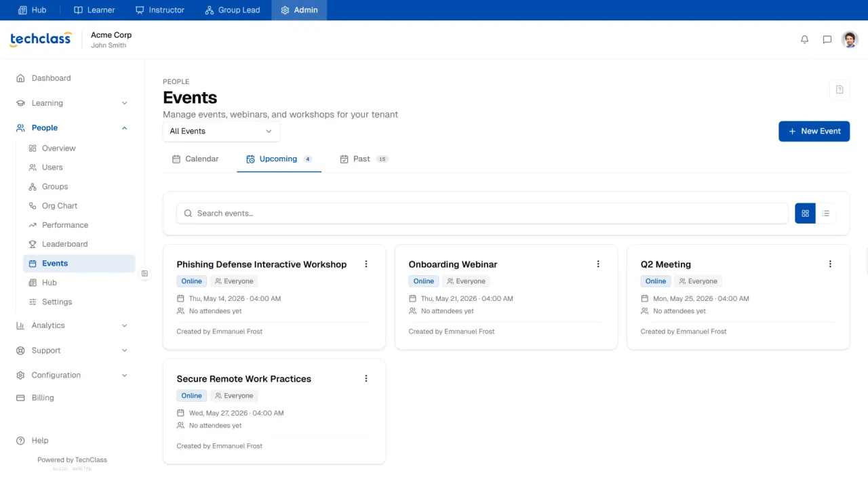Create a New Event
The width and height of the screenshot is (868, 488).
814,131
